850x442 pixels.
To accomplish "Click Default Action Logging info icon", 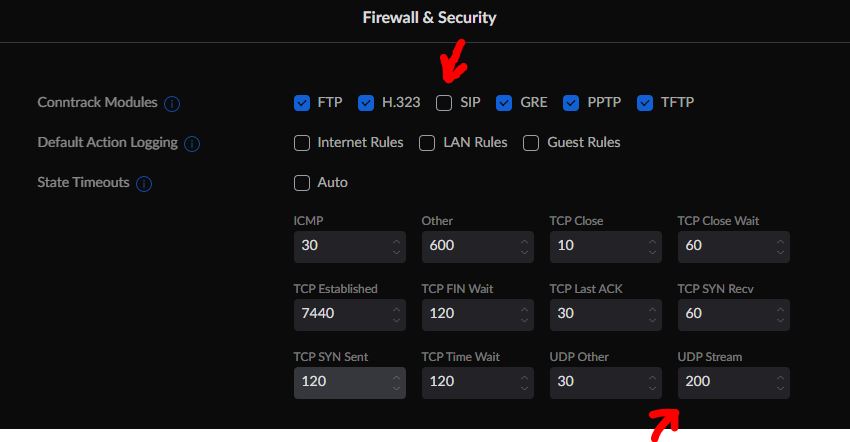I will [x=192, y=143].
